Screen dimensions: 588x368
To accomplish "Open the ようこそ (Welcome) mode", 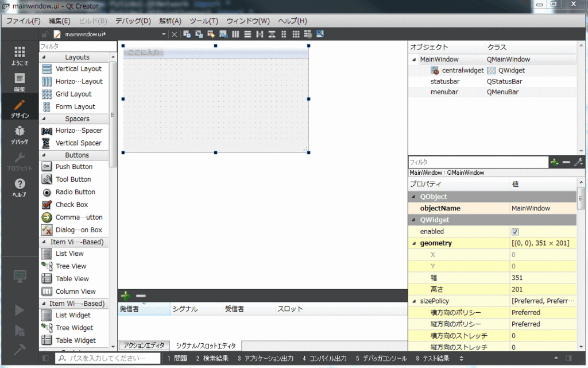I will tap(20, 56).
